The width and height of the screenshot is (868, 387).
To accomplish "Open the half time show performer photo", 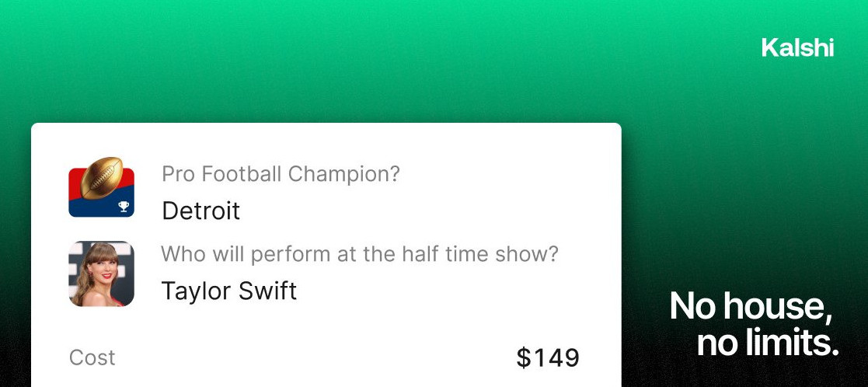I will click(x=101, y=274).
